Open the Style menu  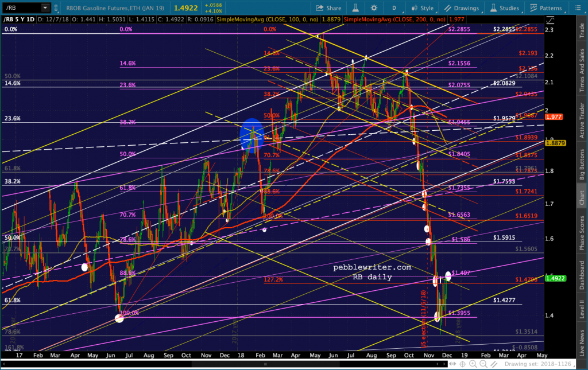(423, 8)
